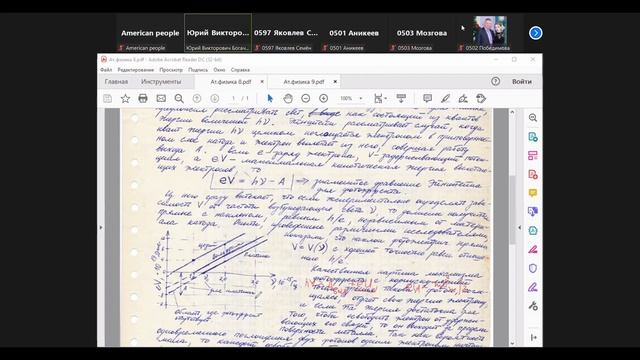Open help with the question mark icon
Screen dimensions: 640x360
[x=496, y=81]
